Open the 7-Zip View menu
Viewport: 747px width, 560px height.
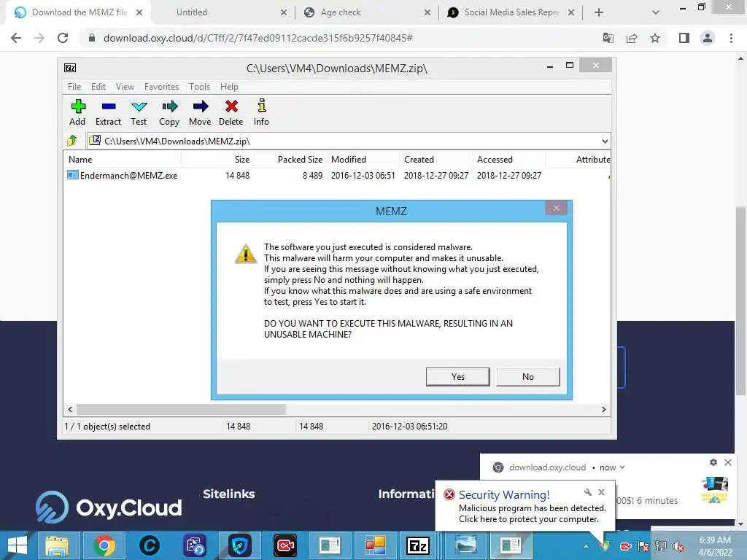125,87
